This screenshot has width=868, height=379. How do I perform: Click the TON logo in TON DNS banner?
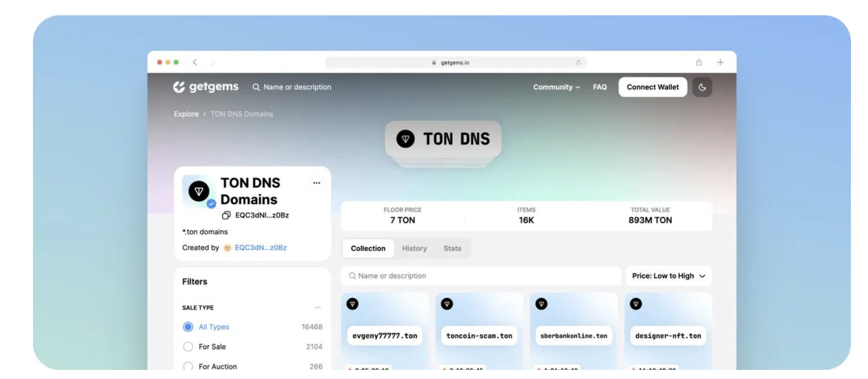point(405,139)
